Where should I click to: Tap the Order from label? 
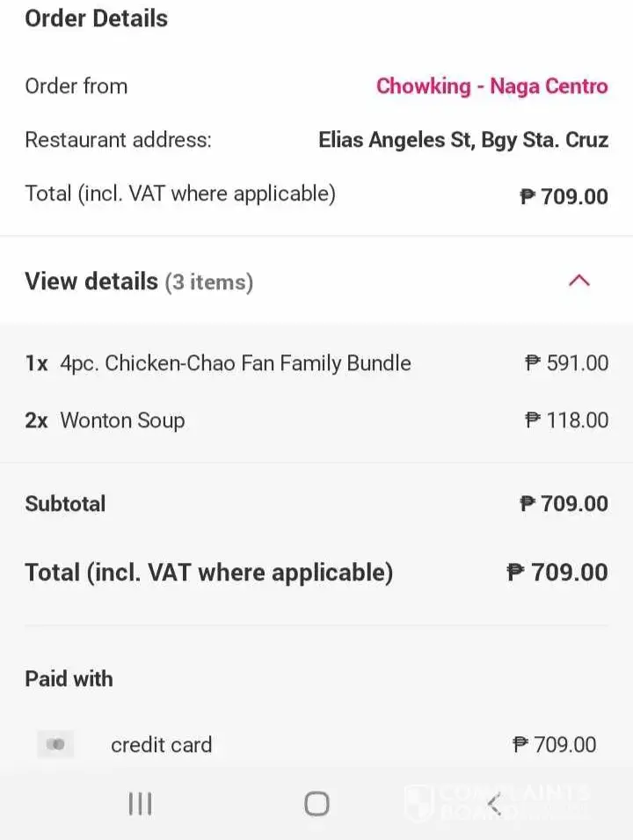(x=76, y=86)
